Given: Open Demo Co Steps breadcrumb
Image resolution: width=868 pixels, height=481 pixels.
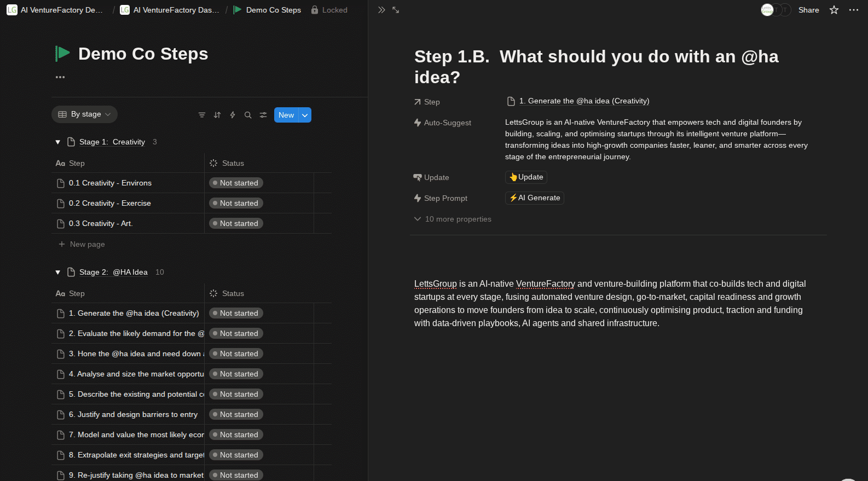Looking at the screenshot, I should coord(267,10).
